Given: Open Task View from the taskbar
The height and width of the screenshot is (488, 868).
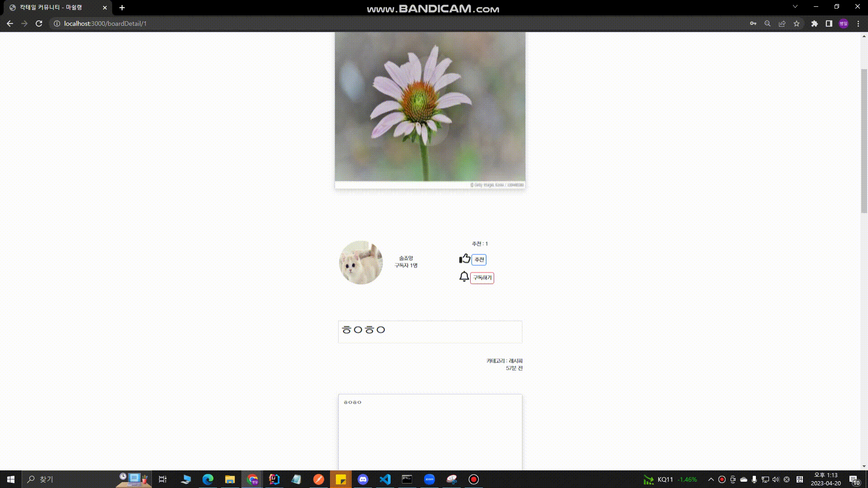Looking at the screenshot, I should point(163,479).
